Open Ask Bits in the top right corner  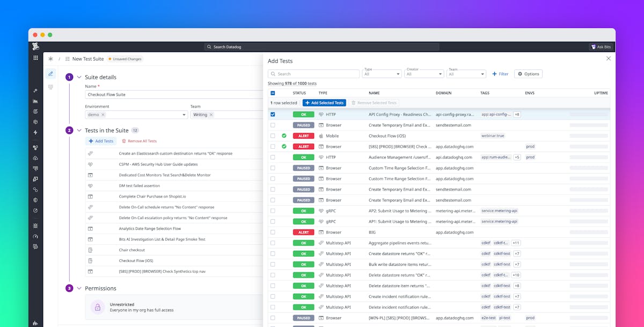pos(601,46)
